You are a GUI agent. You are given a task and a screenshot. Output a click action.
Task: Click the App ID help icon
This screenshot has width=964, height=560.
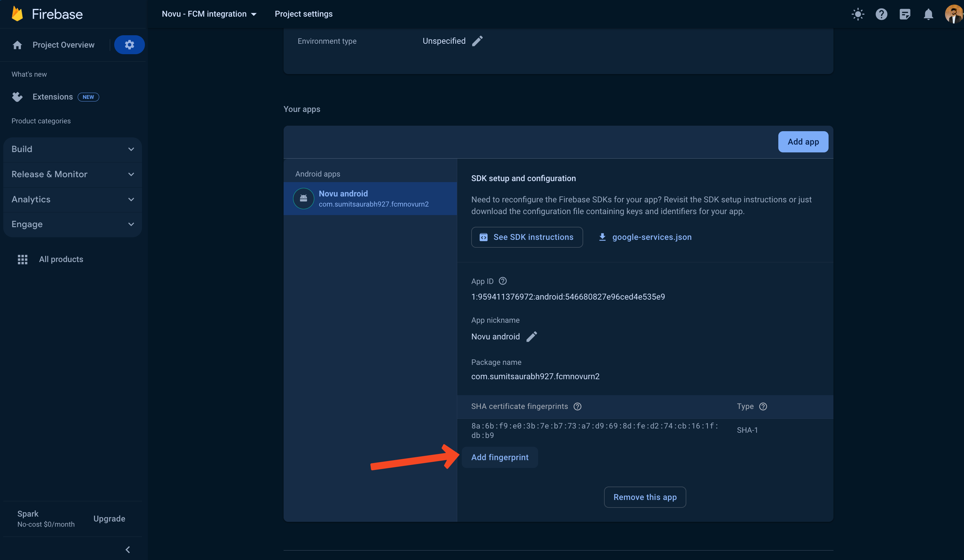click(x=503, y=281)
